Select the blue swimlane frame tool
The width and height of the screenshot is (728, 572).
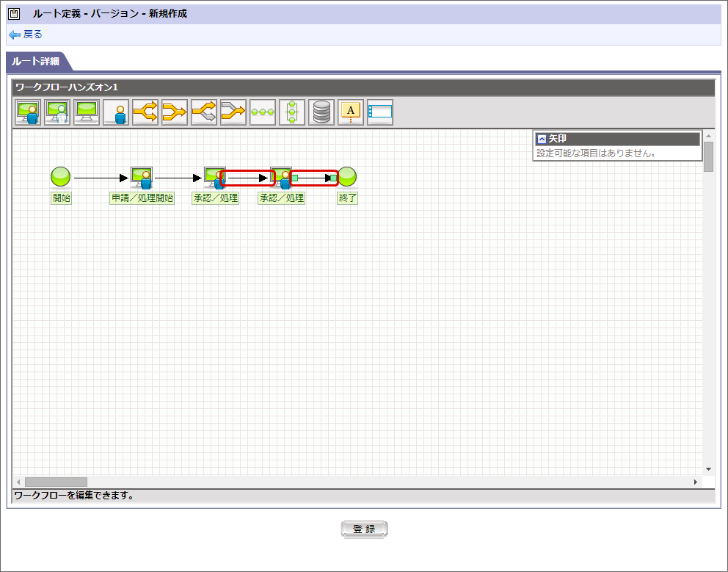pyautogui.click(x=380, y=112)
